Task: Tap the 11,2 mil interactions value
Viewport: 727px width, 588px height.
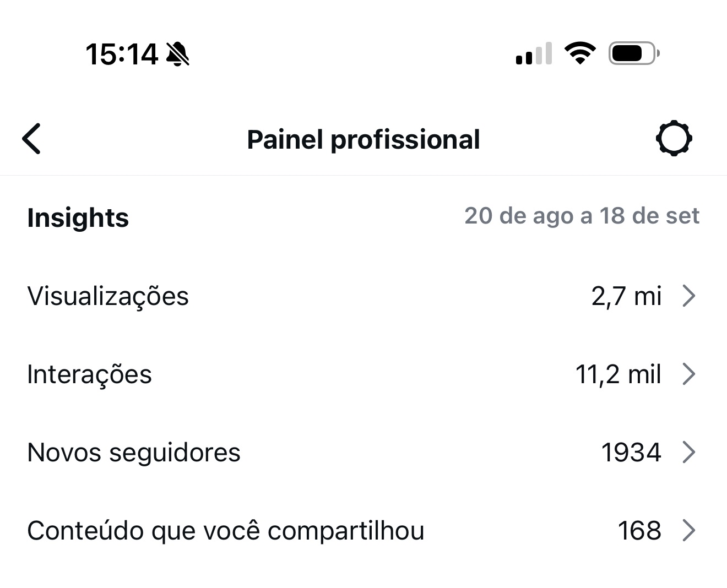Action: (618, 374)
